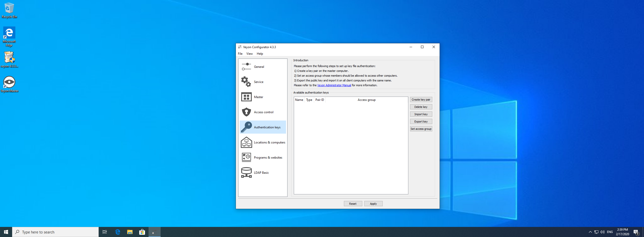Launch Edge from the taskbar
The image size is (644, 237).
pos(118,232)
